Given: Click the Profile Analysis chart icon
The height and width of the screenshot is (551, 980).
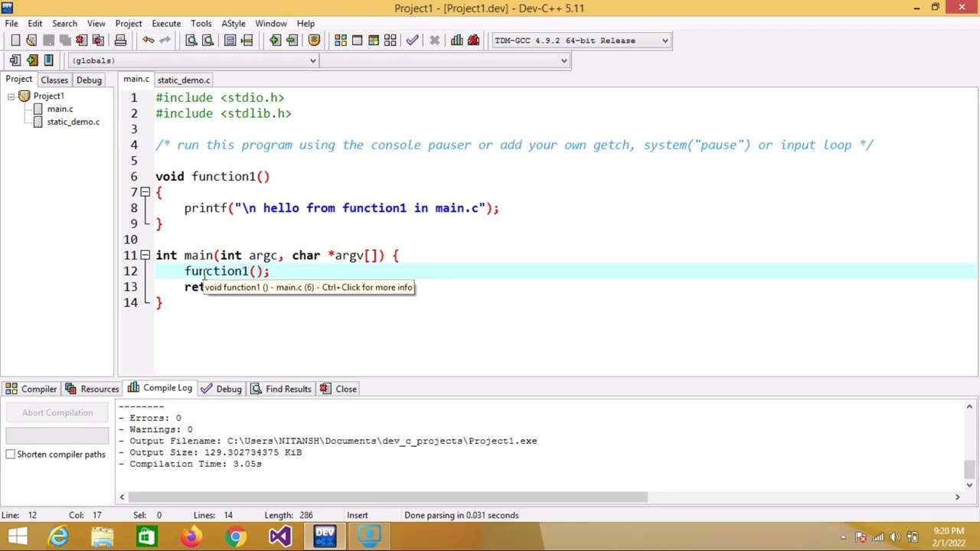Looking at the screenshot, I should click(x=456, y=40).
